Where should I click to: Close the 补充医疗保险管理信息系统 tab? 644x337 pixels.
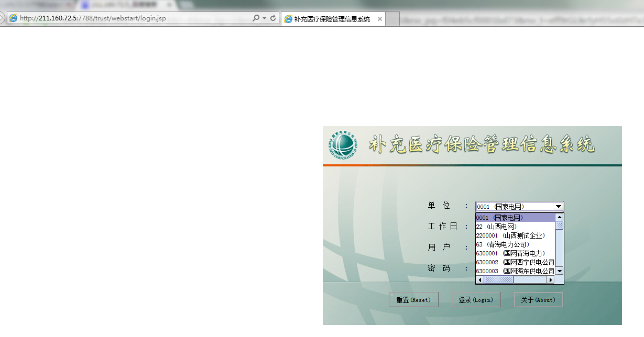coord(380,19)
